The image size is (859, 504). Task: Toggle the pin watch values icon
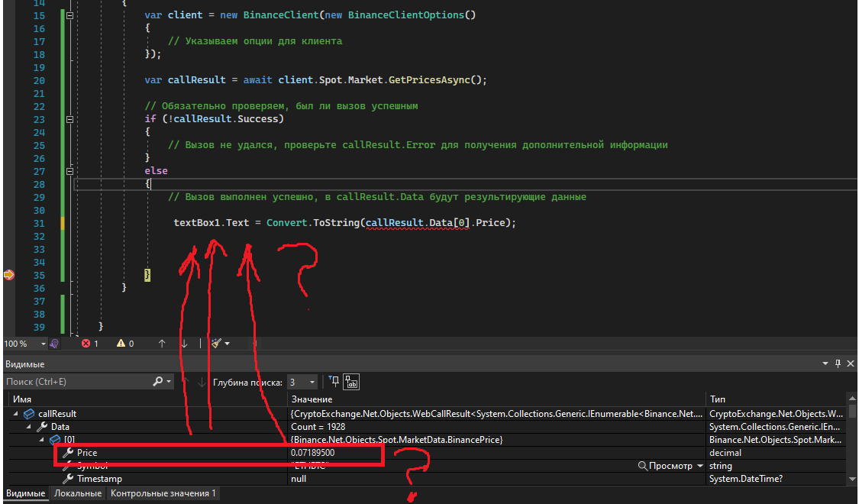[x=334, y=381]
